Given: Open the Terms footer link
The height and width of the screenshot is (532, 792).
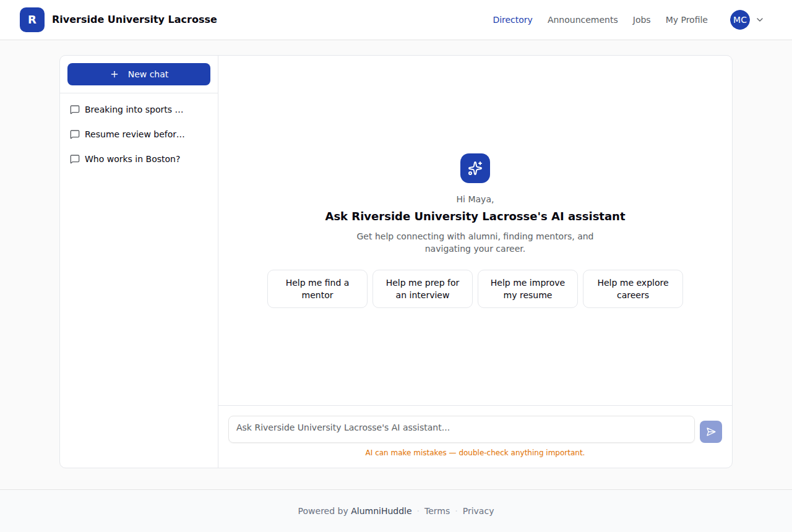Looking at the screenshot, I should click(x=437, y=511).
